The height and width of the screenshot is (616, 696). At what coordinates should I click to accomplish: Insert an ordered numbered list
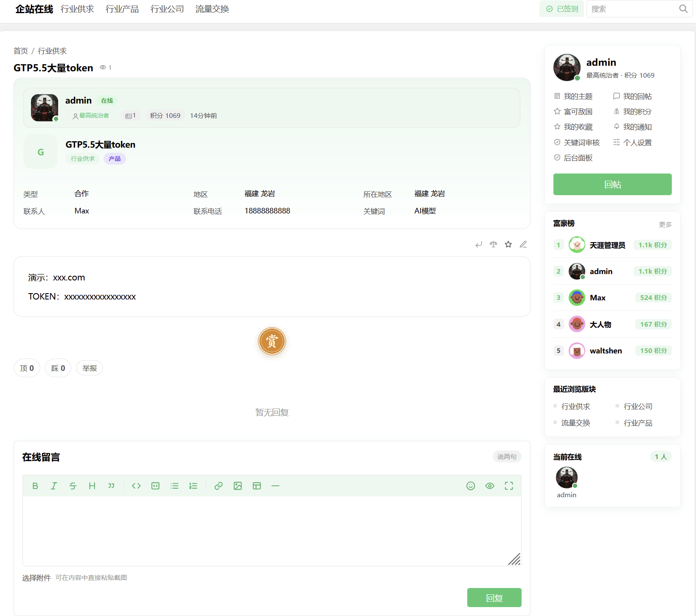194,486
